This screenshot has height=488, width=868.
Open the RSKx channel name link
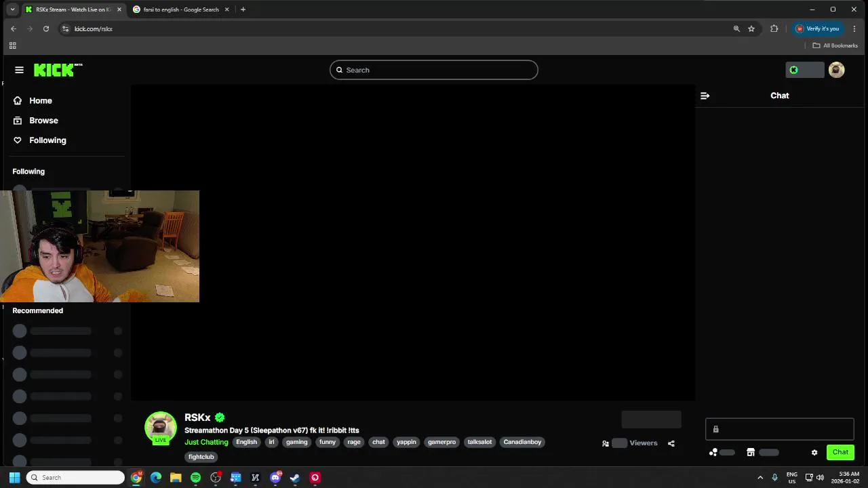click(197, 418)
